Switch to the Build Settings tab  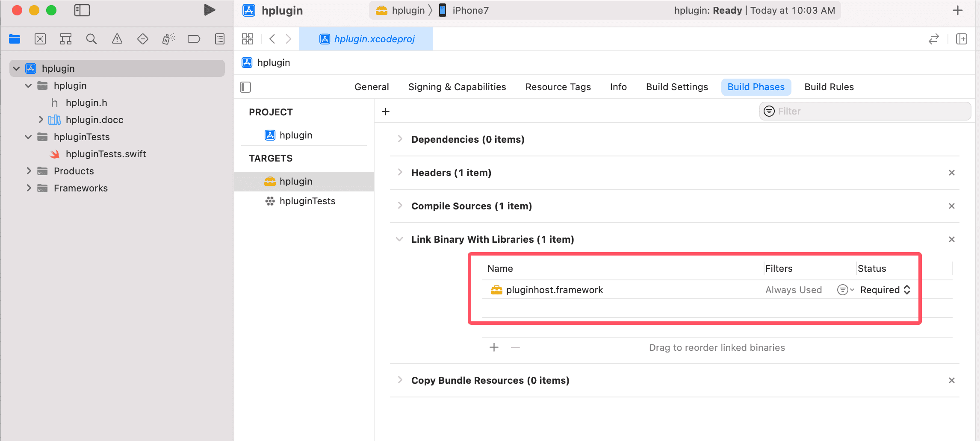tap(677, 87)
